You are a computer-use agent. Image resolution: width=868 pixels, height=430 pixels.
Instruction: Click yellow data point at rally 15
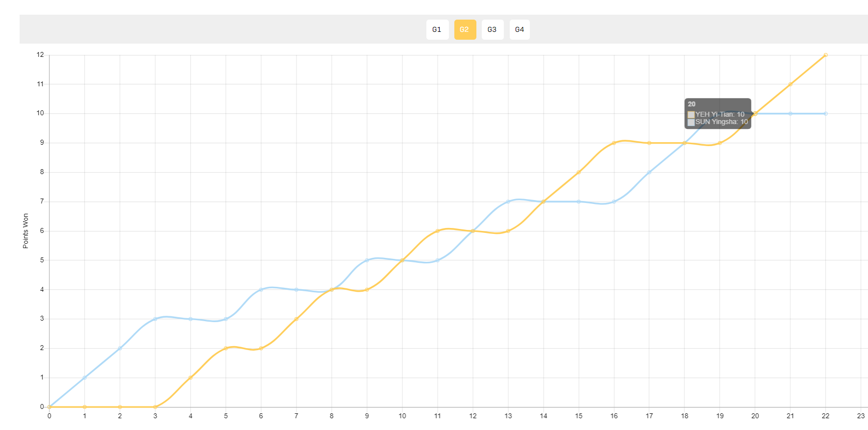click(x=579, y=172)
